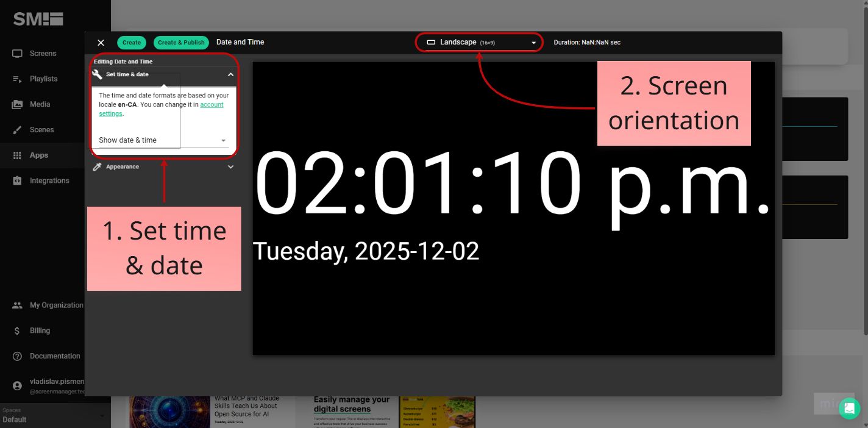Click the SM logo at top left
Image resolution: width=868 pixels, height=428 pixels.
(37, 18)
